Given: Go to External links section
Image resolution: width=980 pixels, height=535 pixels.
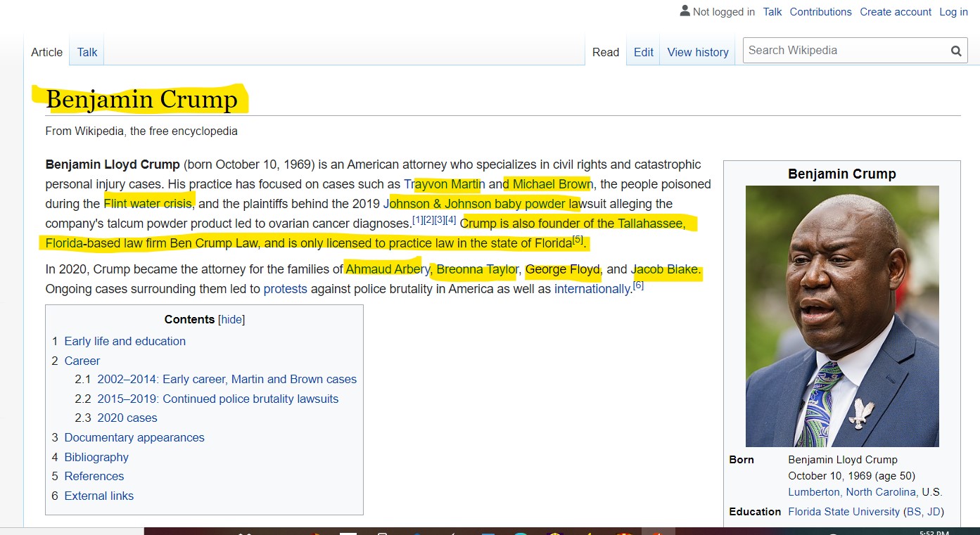Looking at the screenshot, I should click(99, 496).
